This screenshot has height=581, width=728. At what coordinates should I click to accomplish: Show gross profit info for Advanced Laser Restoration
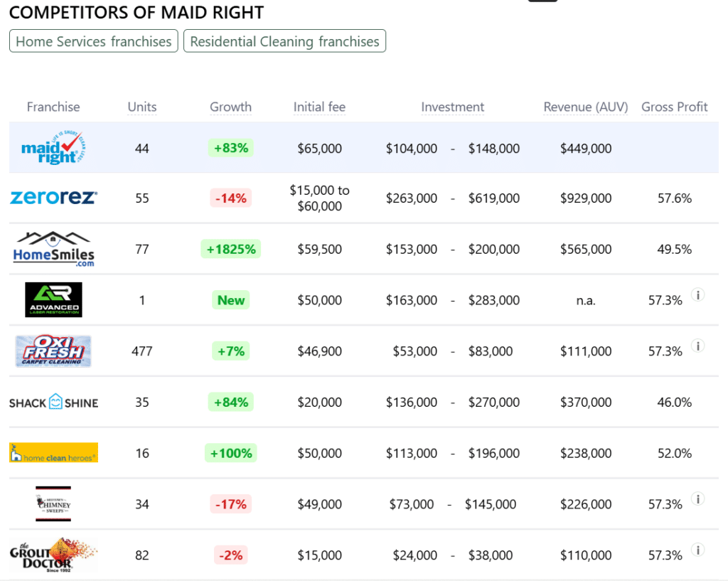coord(698,294)
